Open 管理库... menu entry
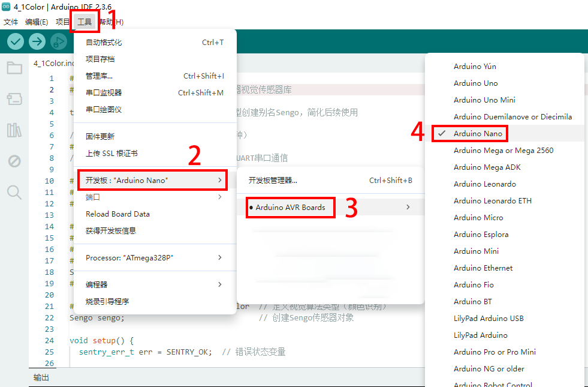 click(x=155, y=76)
